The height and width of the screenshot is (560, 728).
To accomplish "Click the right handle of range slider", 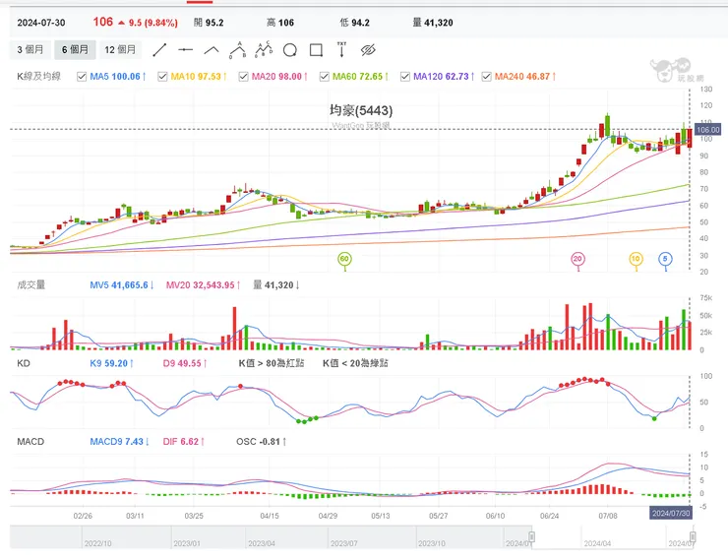I will point(693,536).
